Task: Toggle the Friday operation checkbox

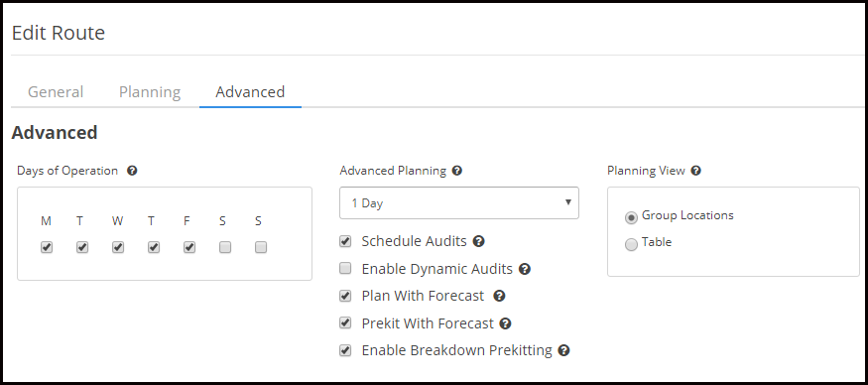Action: tap(189, 247)
